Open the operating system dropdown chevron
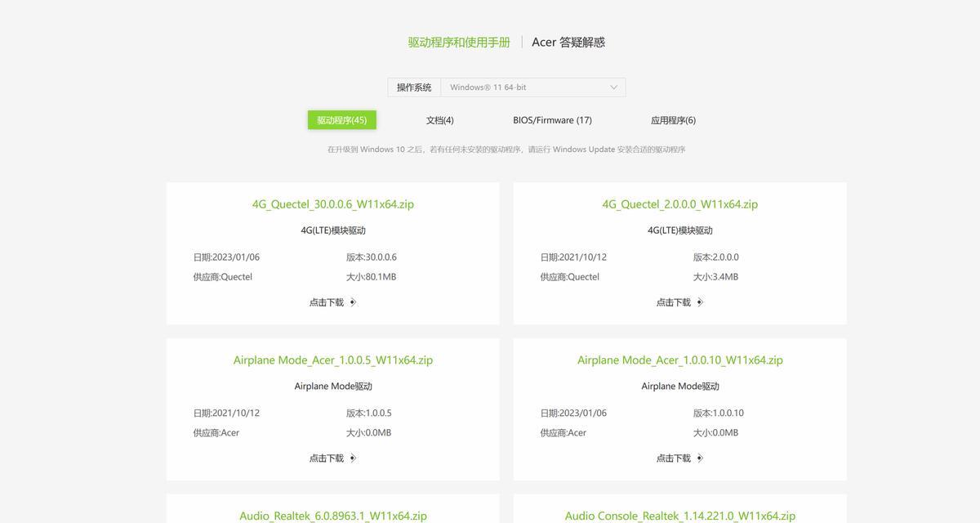 pyautogui.click(x=614, y=87)
